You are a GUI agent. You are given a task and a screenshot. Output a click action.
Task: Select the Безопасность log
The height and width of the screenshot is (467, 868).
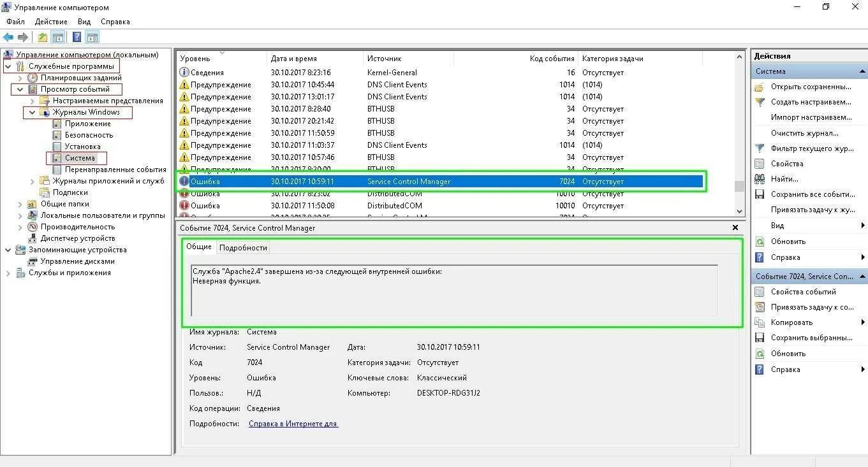tap(89, 135)
